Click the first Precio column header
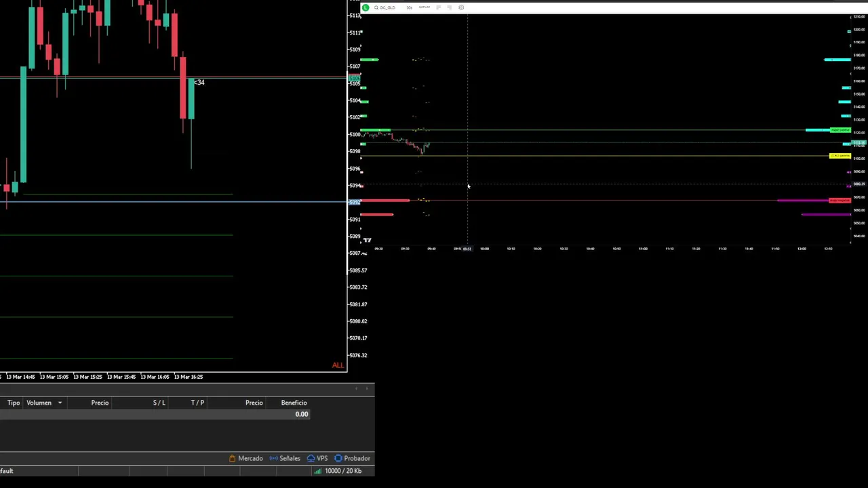The height and width of the screenshot is (488, 868). pos(100,403)
